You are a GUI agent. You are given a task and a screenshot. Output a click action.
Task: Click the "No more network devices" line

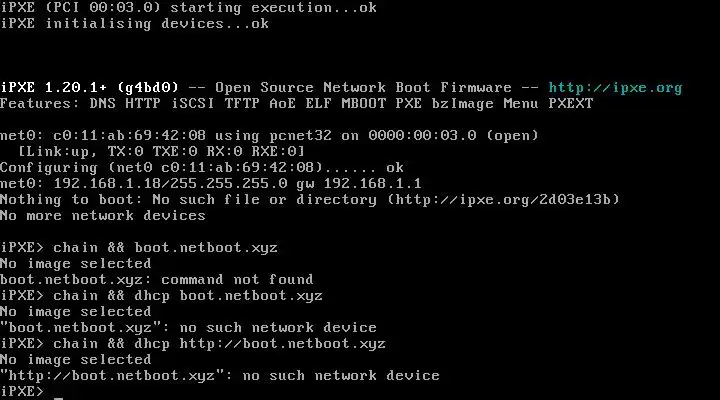(x=102, y=215)
